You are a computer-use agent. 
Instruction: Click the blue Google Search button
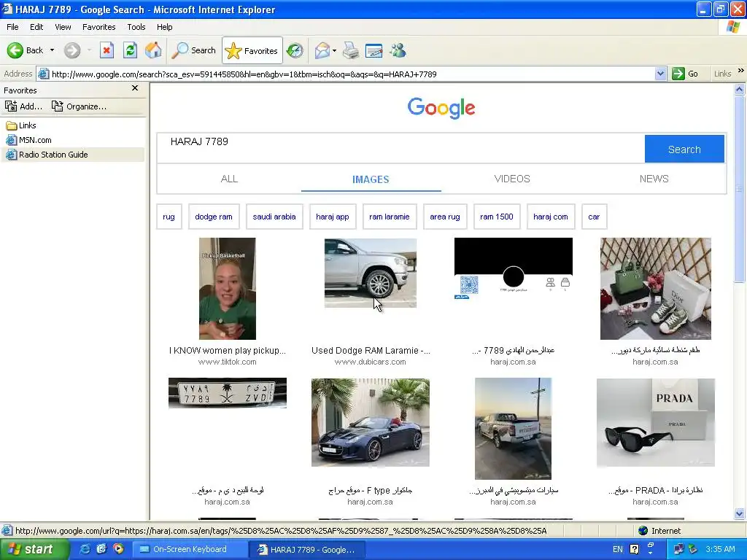(x=684, y=149)
